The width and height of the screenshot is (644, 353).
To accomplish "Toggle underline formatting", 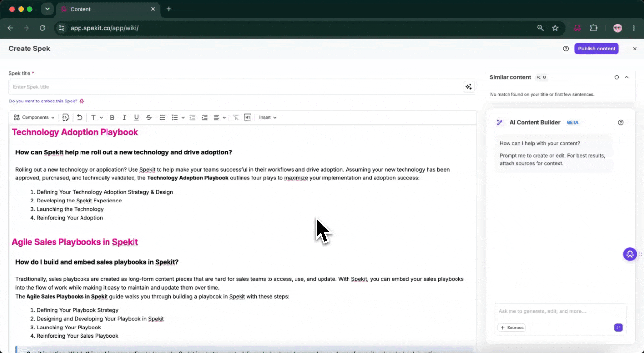I will 136,117.
